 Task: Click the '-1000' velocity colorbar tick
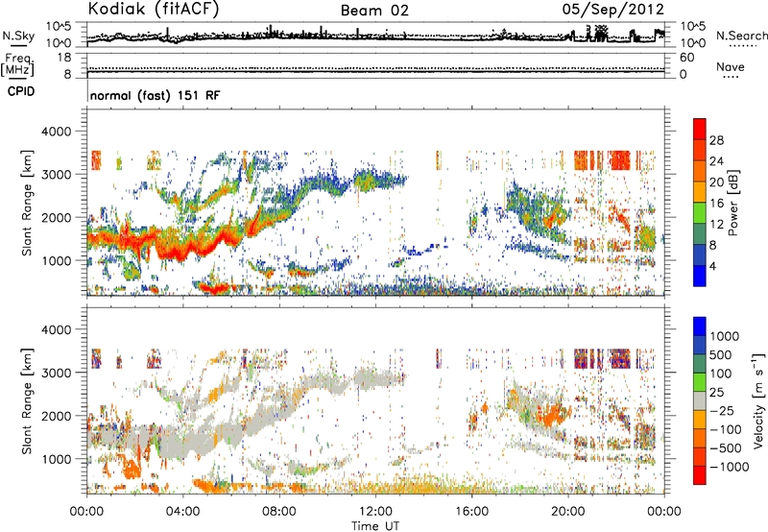tap(729, 467)
